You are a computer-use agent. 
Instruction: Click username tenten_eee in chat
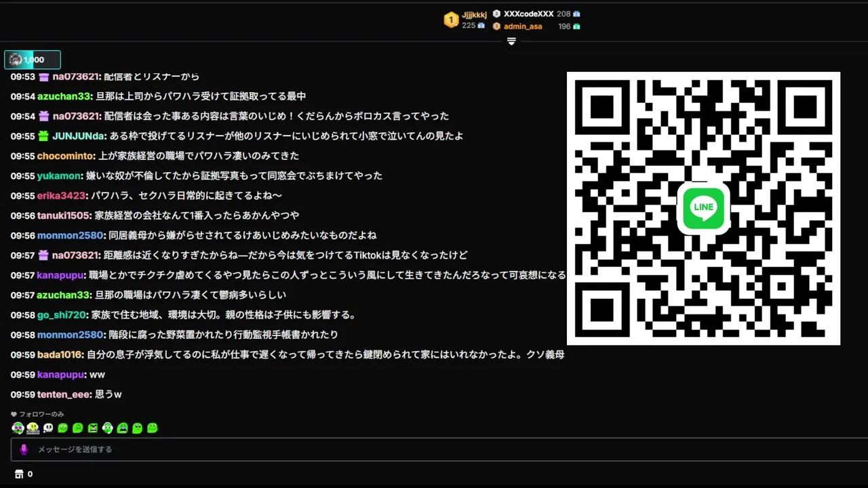pos(64,394)
